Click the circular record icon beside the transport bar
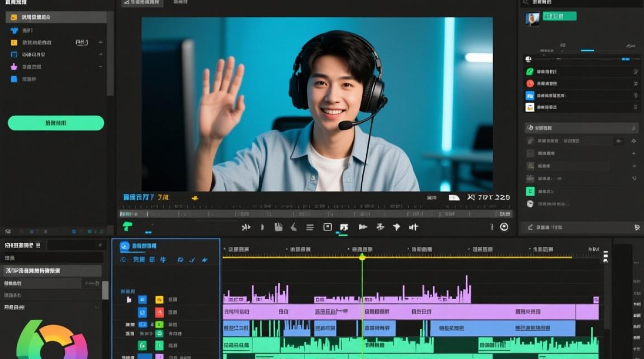 504,227
